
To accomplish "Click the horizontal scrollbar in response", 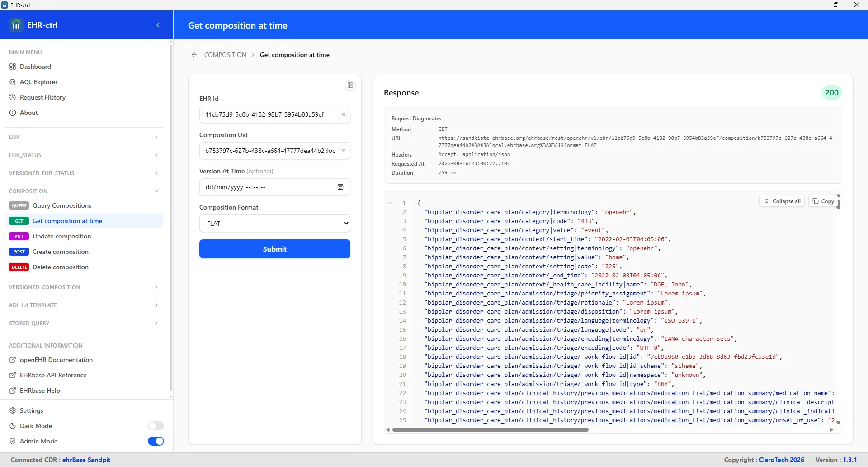I will click(491, 429).
